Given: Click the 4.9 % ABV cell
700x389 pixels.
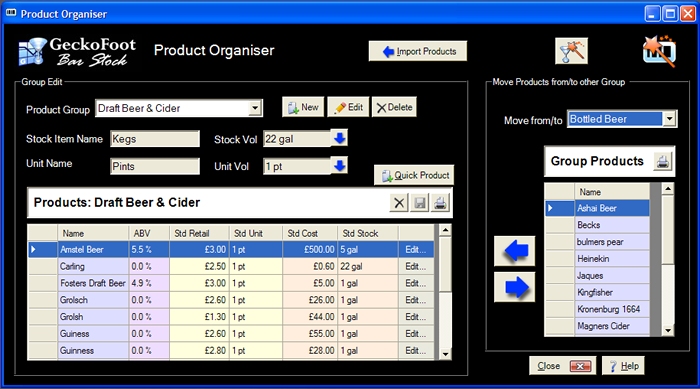Looking at the screenshot, I should coord(149,283).
